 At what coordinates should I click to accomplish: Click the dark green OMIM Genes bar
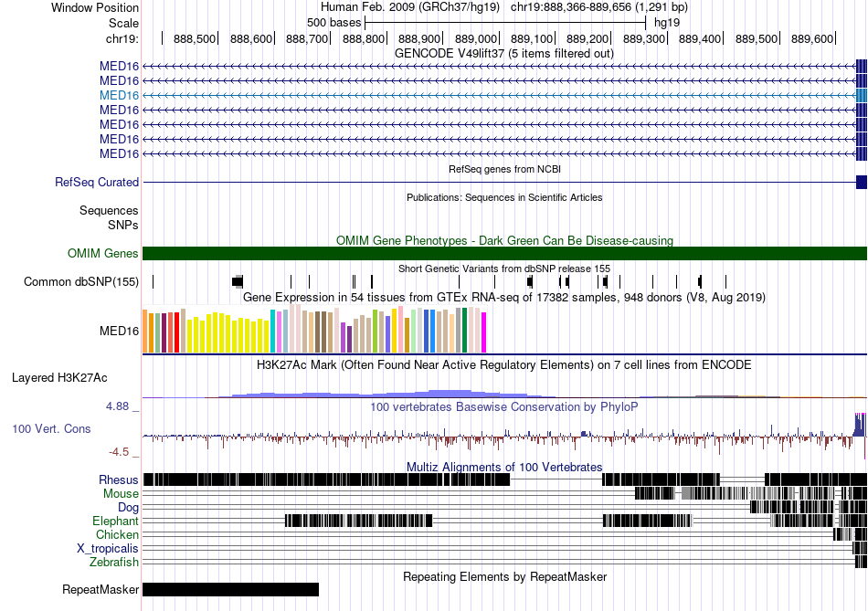504,254
